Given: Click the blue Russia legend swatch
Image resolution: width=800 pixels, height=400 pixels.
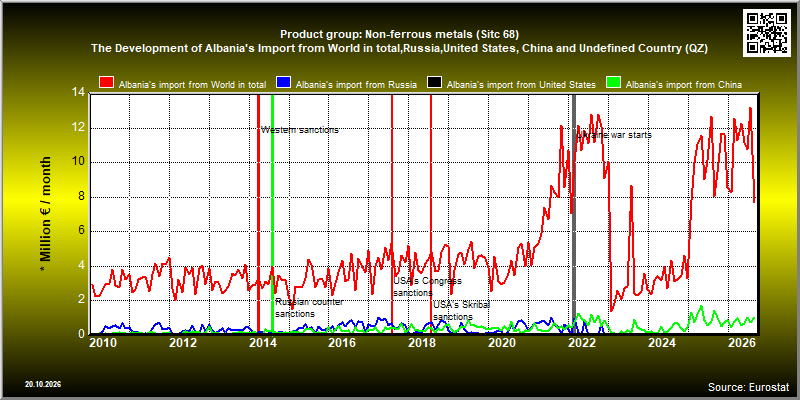Looking at the screenshot, I should tap(283, 84).
